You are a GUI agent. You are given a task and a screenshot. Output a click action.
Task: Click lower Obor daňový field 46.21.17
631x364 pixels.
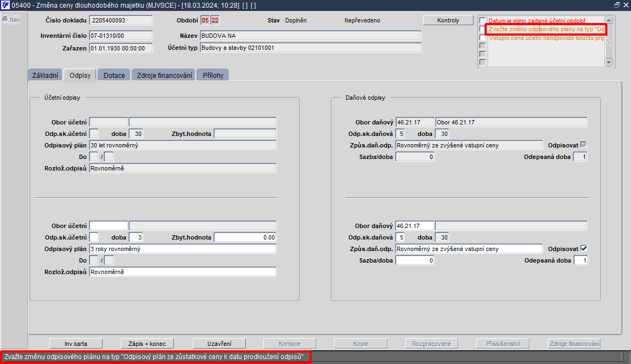coord(414,226)
